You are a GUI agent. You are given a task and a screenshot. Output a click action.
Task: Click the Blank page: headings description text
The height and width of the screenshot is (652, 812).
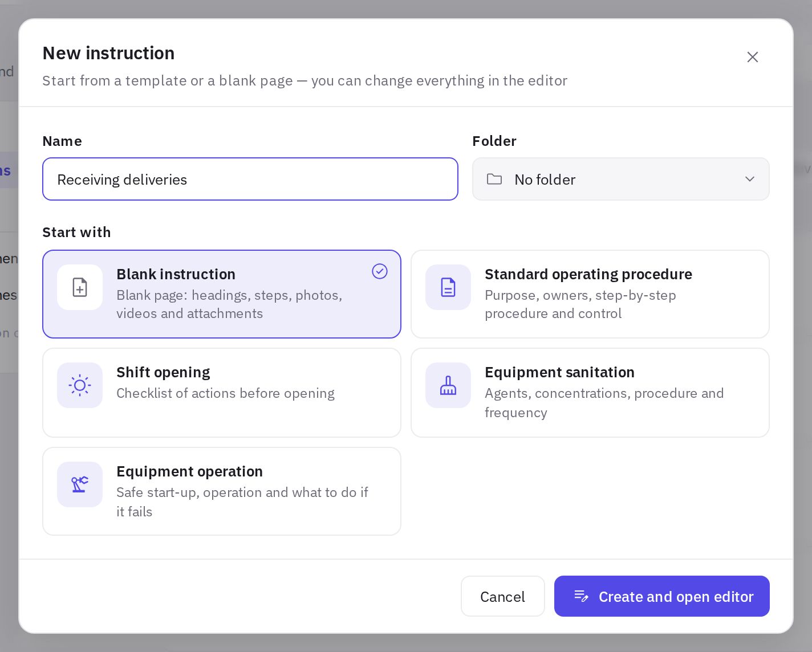229,304
